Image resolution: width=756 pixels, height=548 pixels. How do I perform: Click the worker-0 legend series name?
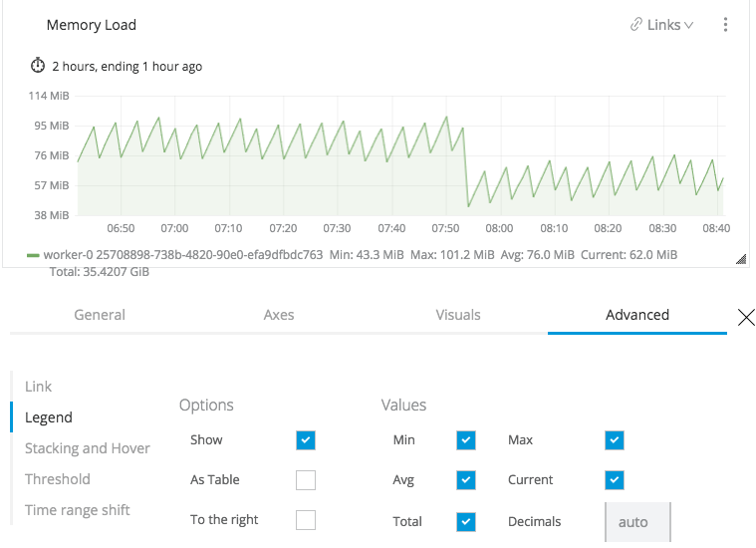tap(183, 255)
